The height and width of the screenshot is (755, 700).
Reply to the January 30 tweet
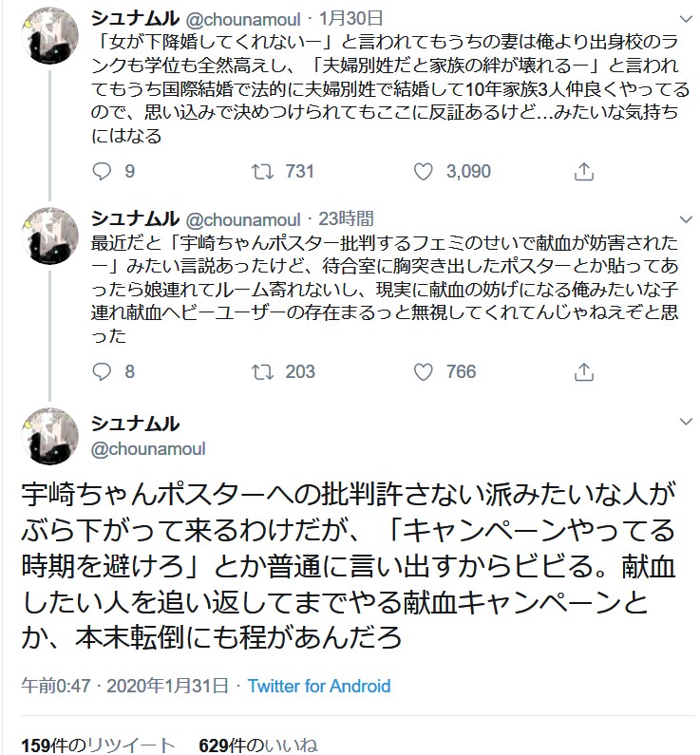(103, 172)
